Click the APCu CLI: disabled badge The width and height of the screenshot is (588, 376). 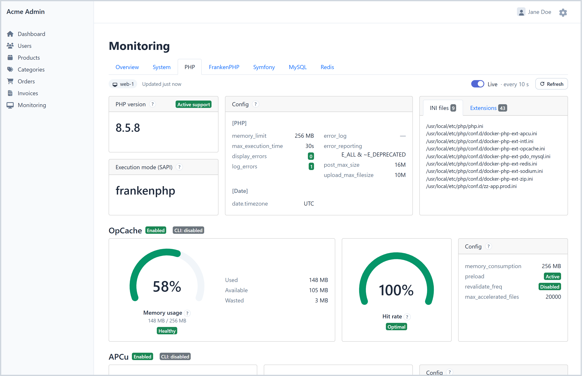tap(175, 356)
